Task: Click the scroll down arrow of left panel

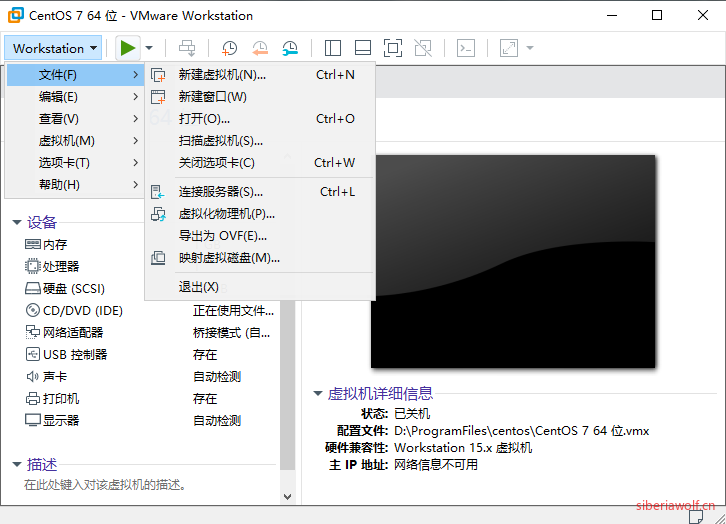Action: coord(288,497)
